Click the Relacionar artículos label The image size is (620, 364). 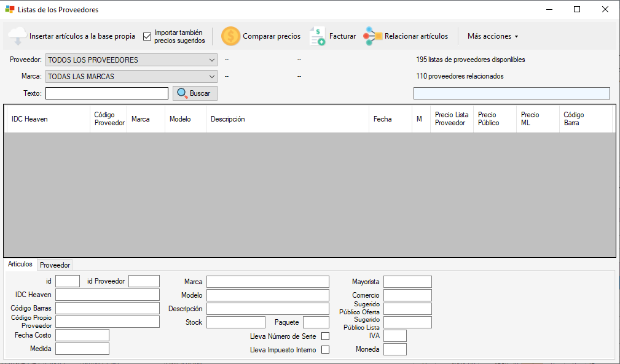(x=417, y=36)
